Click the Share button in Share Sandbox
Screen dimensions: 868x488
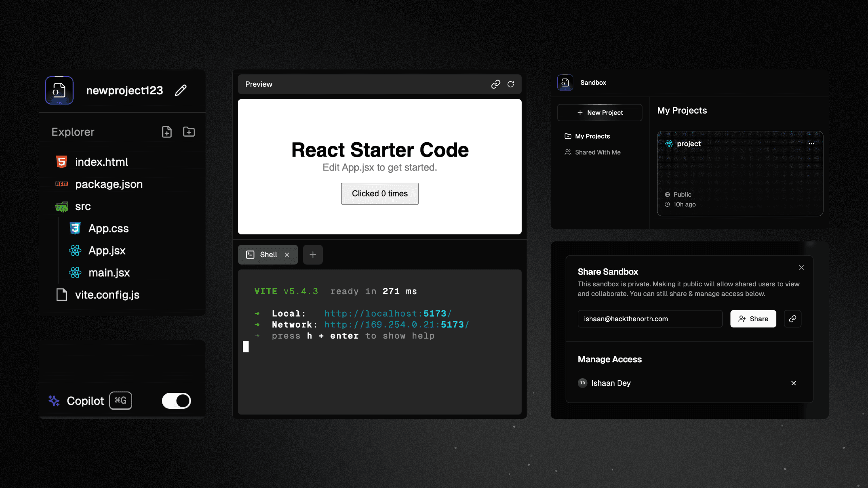click(x=753, y=319)
